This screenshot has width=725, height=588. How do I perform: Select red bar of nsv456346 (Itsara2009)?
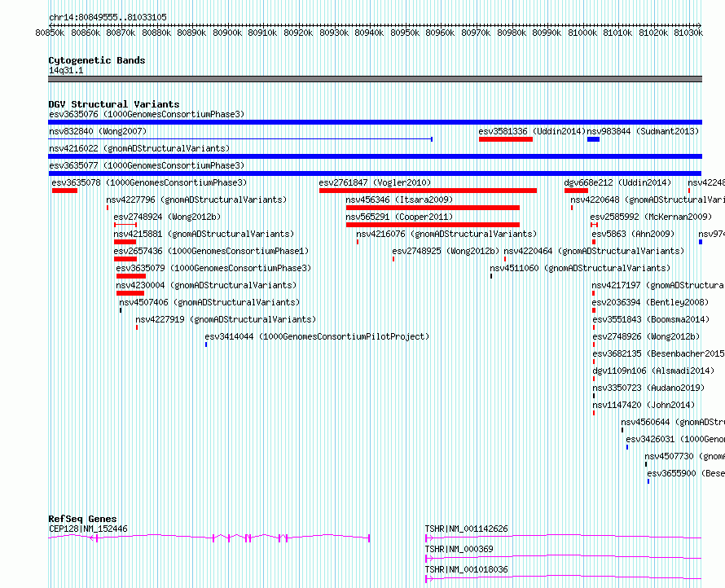pos(433,208)
